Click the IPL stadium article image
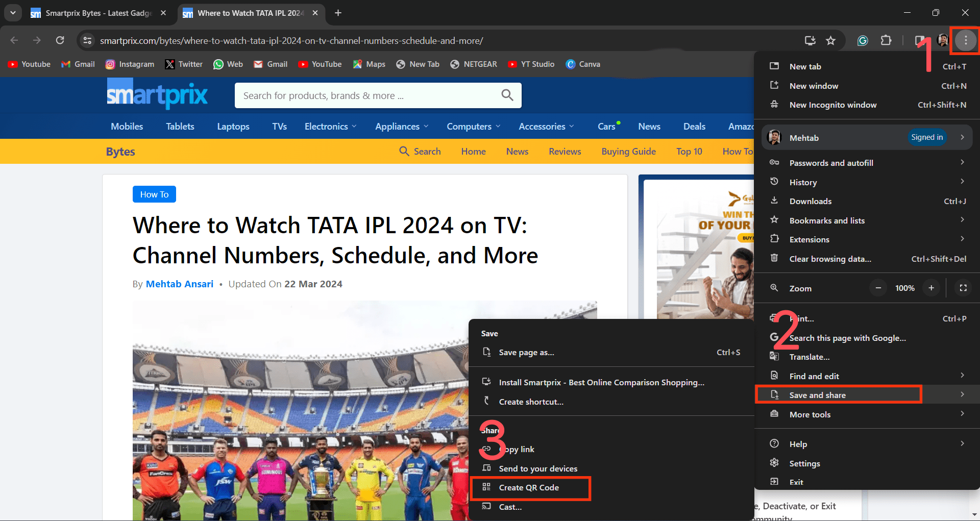 click(x=301, y=411)
